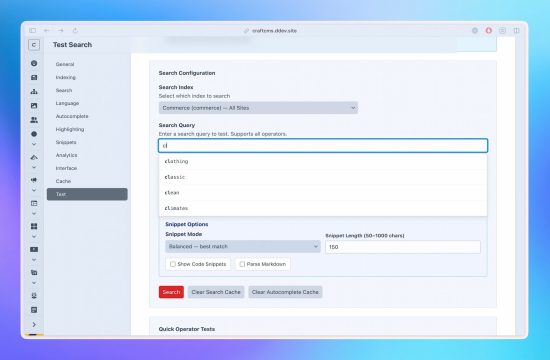
Task: Click Clear Autocomplete Cache button
Action: (285, 292)
